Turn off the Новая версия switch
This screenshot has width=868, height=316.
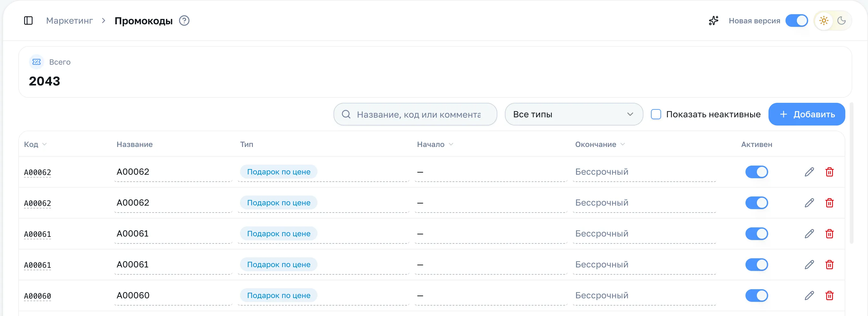797,20
